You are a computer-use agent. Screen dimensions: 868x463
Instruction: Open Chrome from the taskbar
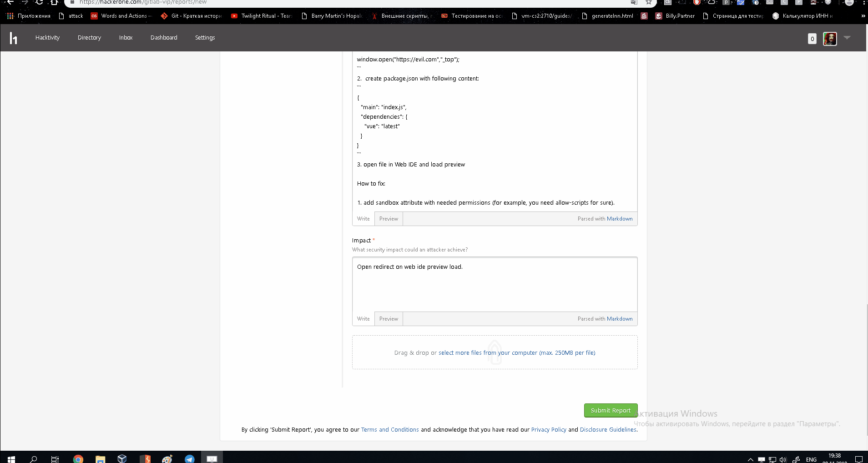pyautogui.click(x=78, y=458)
